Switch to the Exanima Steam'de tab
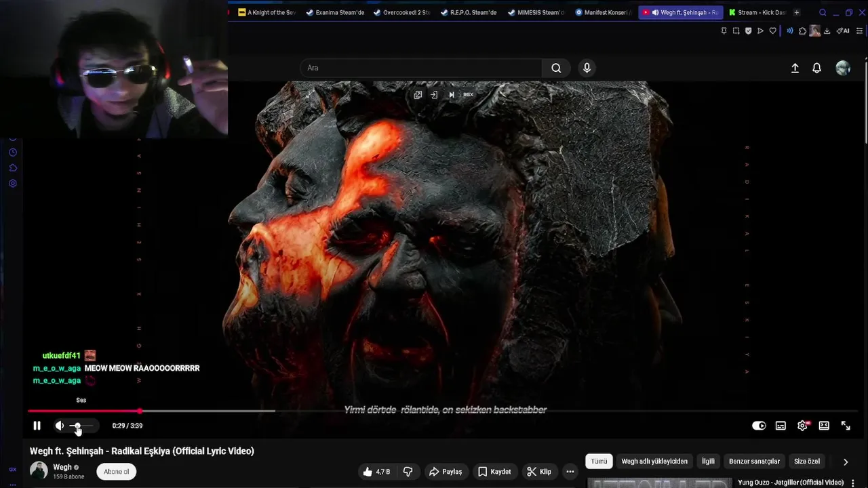 pyautogui.click(x=335, y=12)
